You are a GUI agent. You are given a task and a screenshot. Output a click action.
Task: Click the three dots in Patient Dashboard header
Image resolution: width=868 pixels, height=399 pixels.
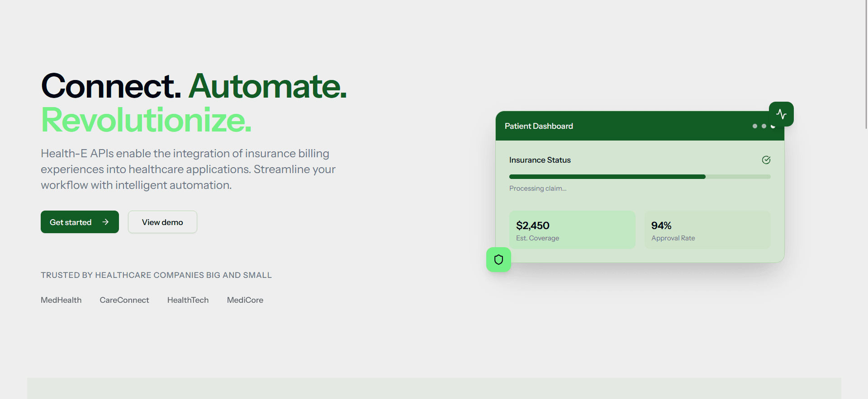pyautogui.click(x=764, y=126)
